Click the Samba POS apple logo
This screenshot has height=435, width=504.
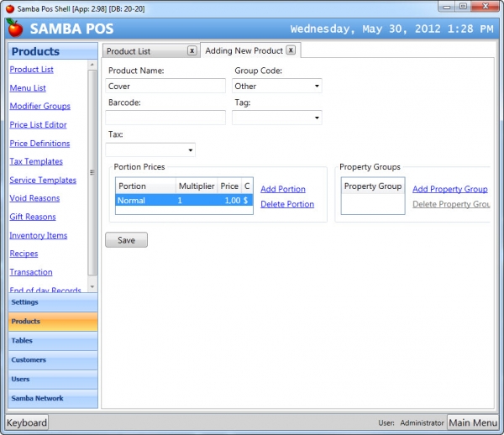click(x=14, y=28)
